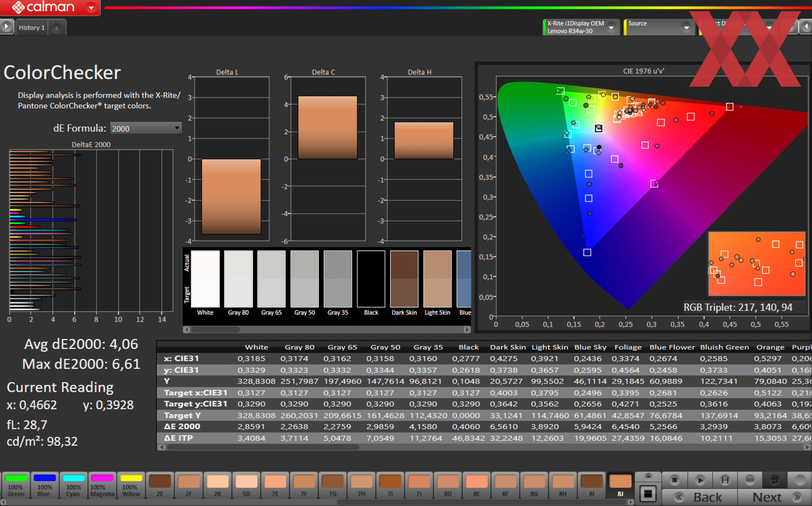This screenshot has width=812, height=506.
Task: Add a new history tab with plus
Action: (56, 28)
